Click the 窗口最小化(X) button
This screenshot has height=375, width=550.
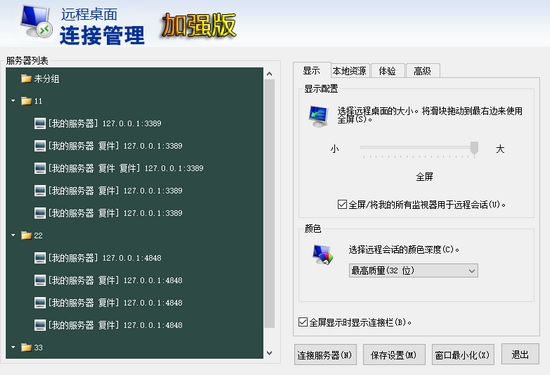point(463,355)
